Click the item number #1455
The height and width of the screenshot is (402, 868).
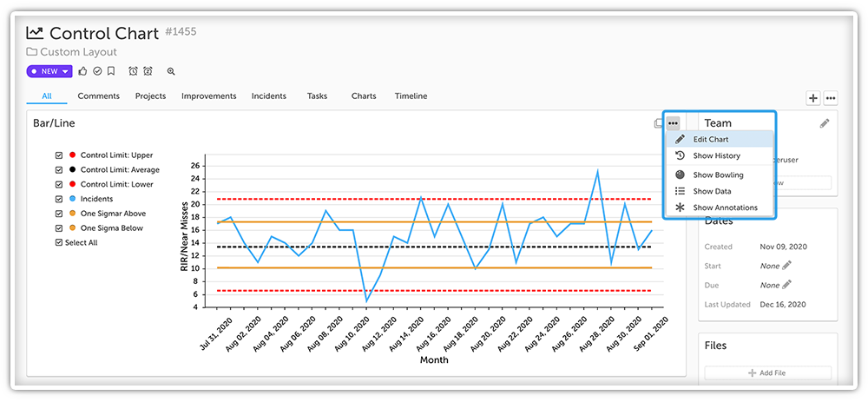(x=181, y=32)
